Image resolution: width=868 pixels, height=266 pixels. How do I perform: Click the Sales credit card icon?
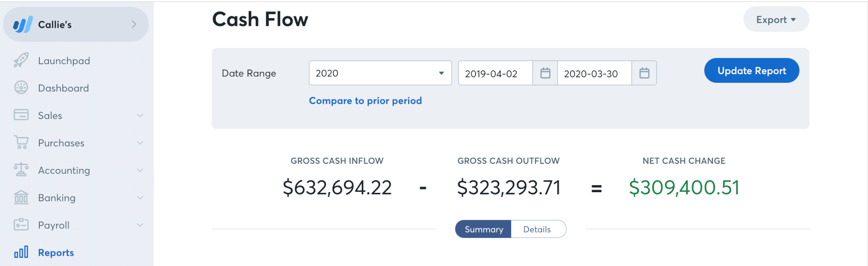point(21,115)
